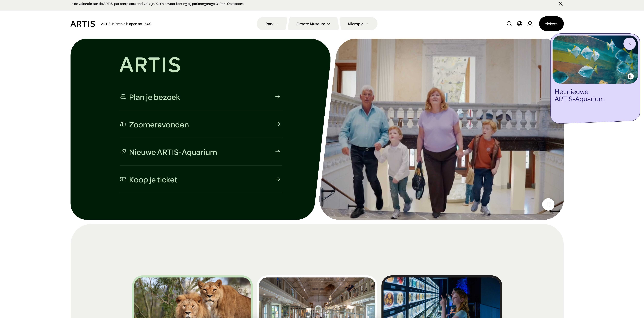The height and width of the screenshot is (318, 644).
Task: Open the language globe icon
Action: click(520, 24)
